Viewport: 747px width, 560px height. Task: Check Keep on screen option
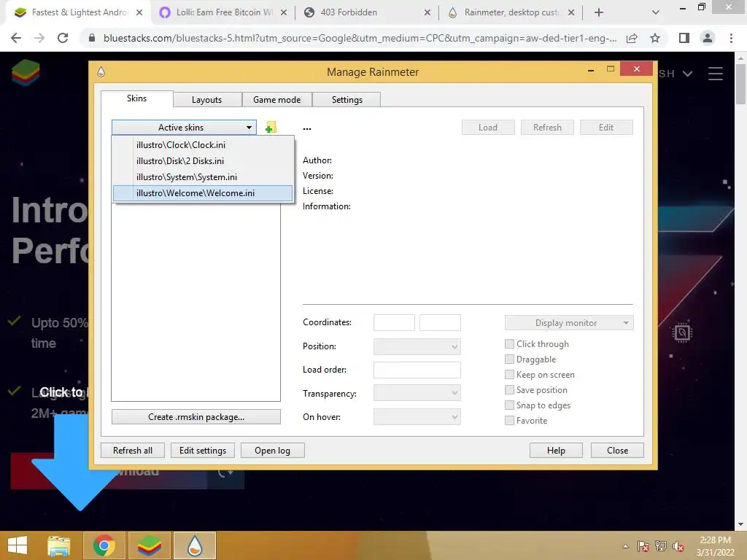click(x=509, y=374)
